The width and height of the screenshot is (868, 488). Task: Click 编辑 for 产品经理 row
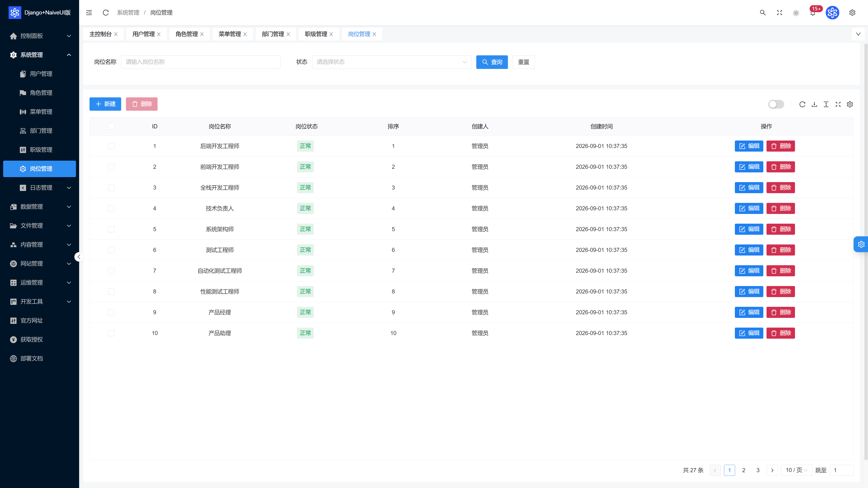(749, 312)
